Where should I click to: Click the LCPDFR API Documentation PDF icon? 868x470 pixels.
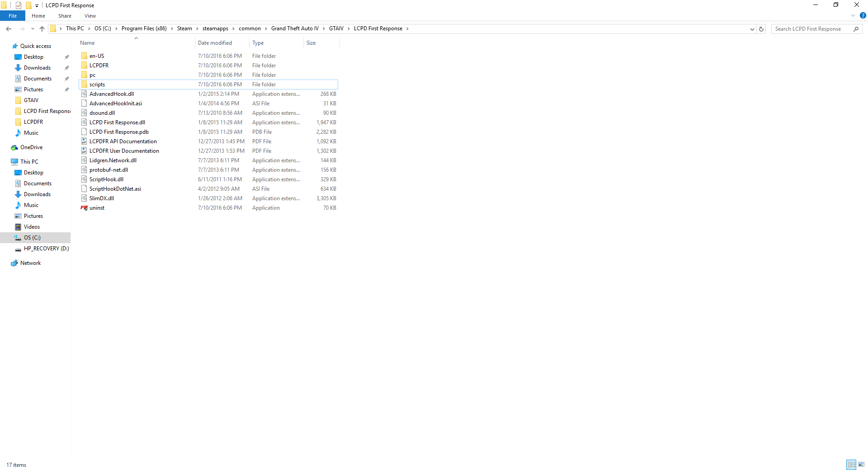84,141
